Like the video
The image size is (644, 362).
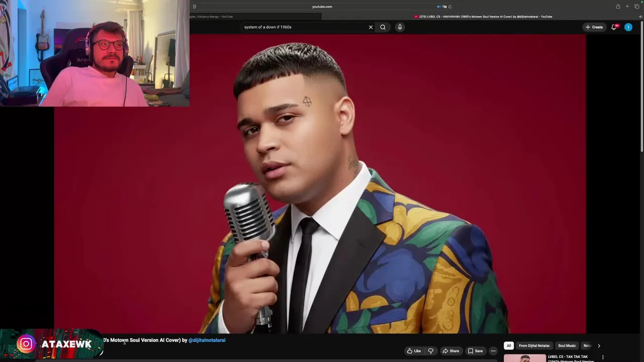coord(414,351)
